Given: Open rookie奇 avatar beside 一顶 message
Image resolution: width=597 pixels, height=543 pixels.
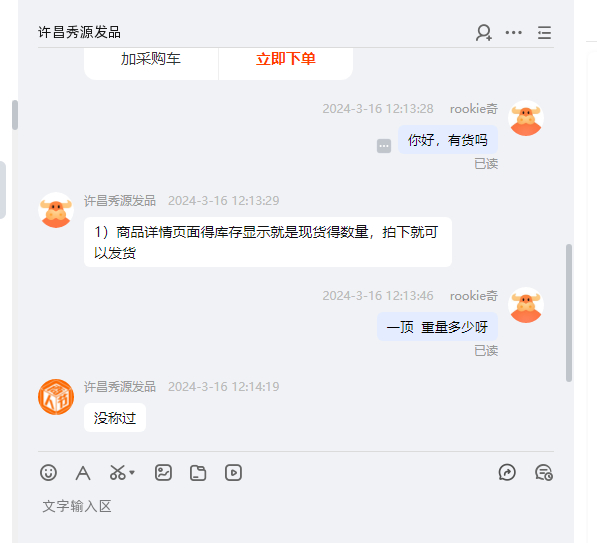Looking at the screenshot, I should [x=526, y=305].
